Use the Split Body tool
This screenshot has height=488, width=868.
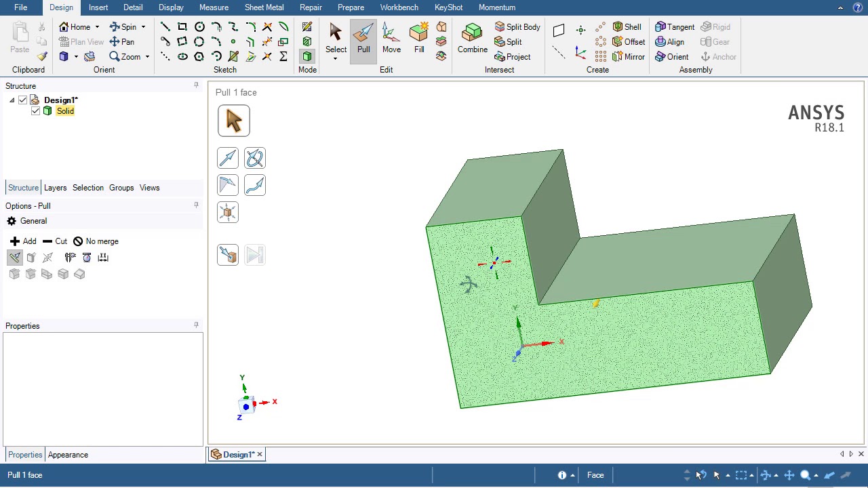pyautogui.click(x=517, y=27)
